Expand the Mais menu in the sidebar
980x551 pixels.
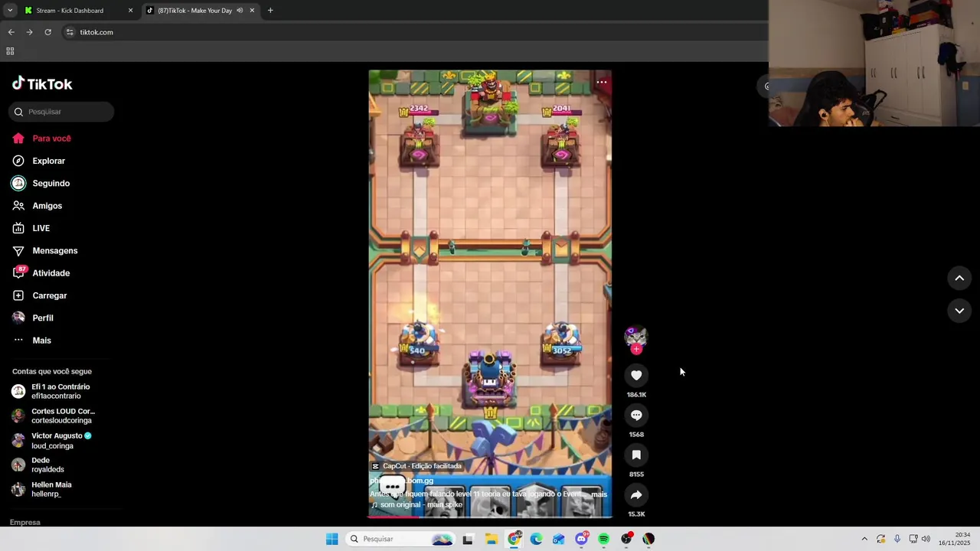(x=31, y=341)
